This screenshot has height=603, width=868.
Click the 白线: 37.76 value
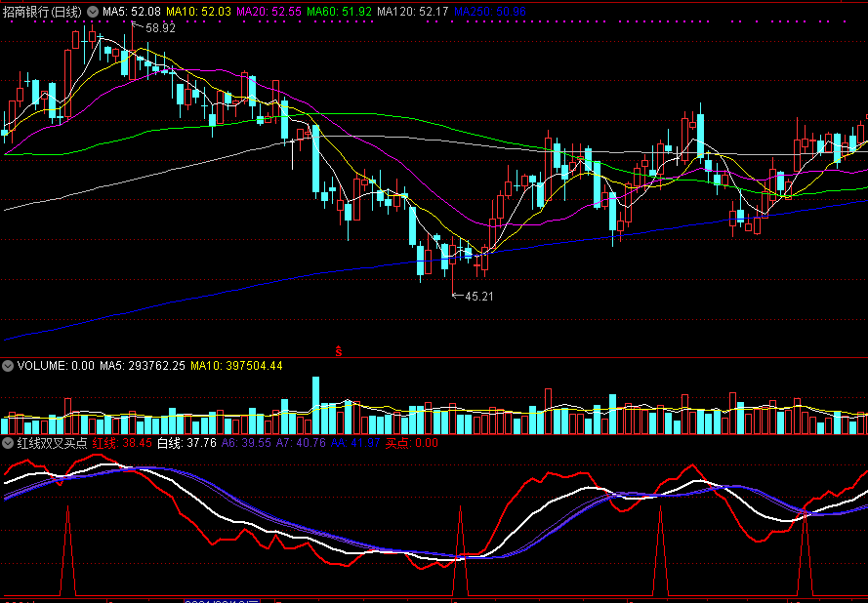coord(186,443)
